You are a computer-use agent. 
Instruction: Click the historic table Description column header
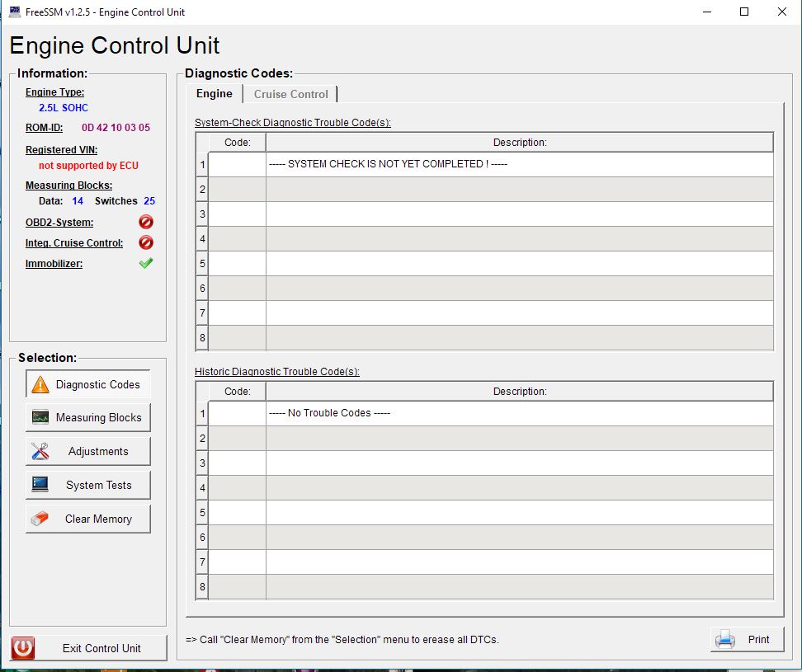point(519,392)
